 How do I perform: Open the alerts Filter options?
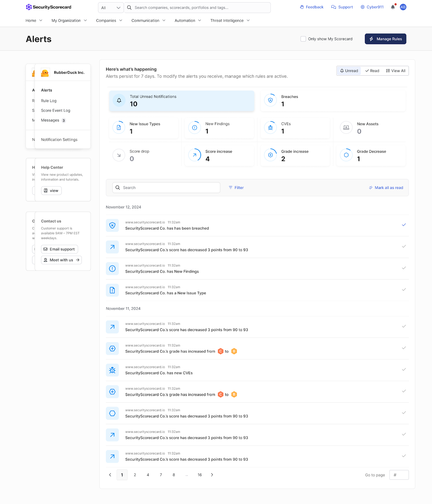click(x=236, y=187)
